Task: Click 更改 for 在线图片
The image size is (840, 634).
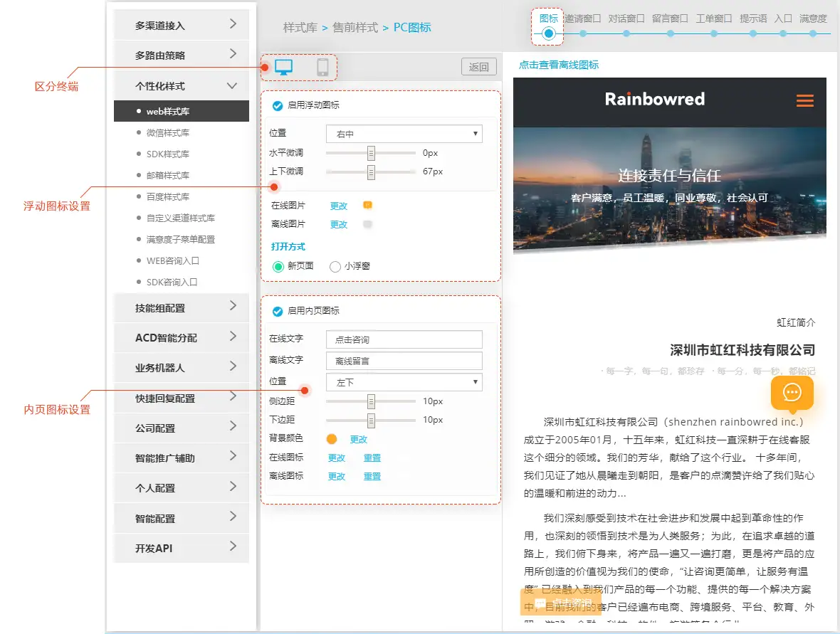Action: [339, 206]
